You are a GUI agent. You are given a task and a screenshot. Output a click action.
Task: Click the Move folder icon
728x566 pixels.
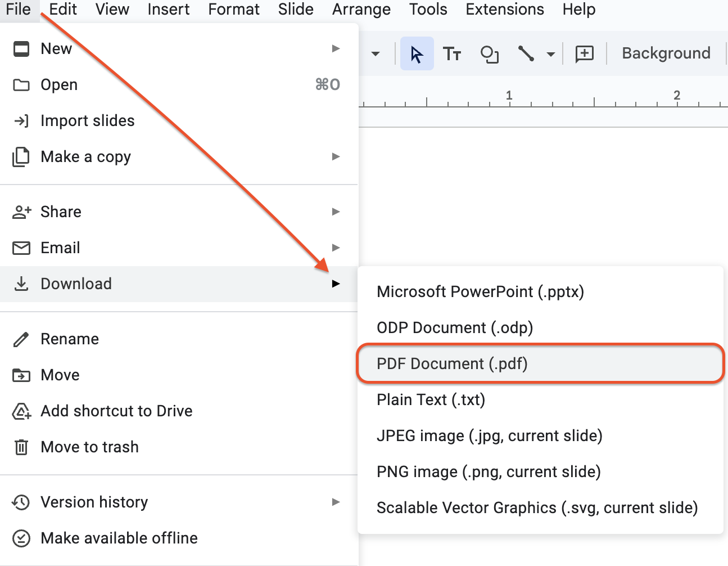[21, 375]
